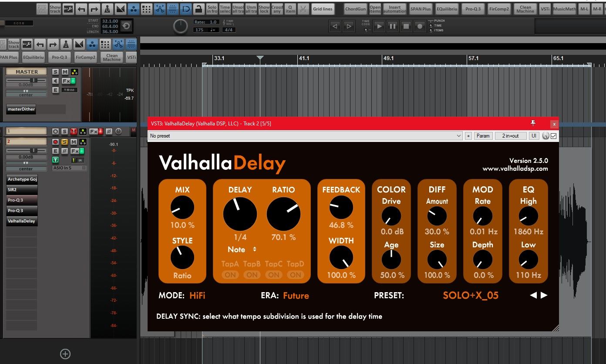Arm track 1 for recording
Viewport: 606px width, 364px height.
pyautogui.click(x=55, y=131)
